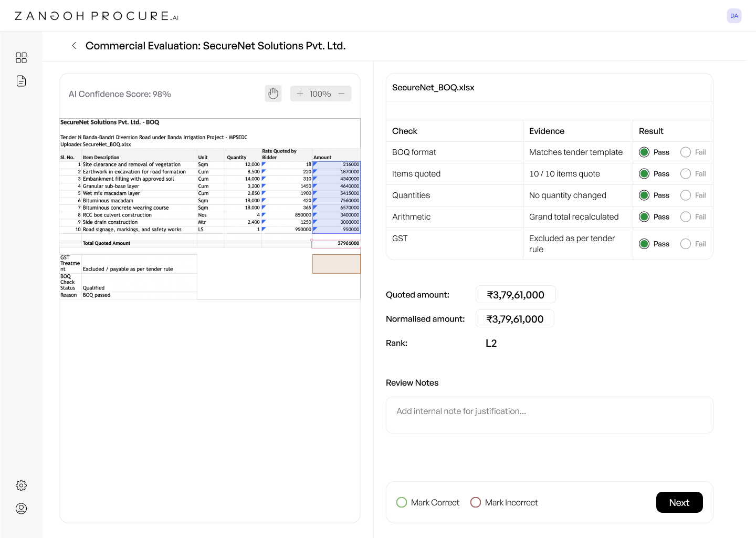
Task: Click the total cell 37961000
Action: point(336,243)
